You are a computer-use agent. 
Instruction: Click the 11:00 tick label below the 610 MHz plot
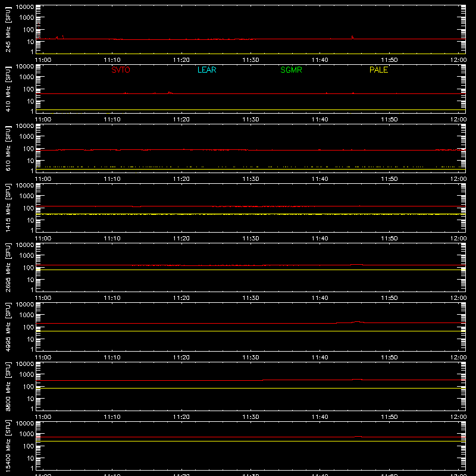pyautogui.click(x=43, y=179)
